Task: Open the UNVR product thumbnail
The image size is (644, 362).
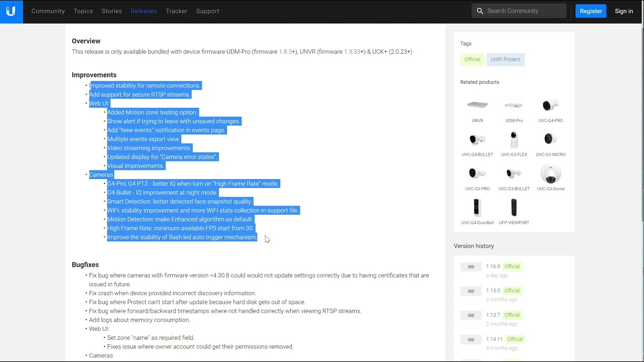Action: click(477, 105)
